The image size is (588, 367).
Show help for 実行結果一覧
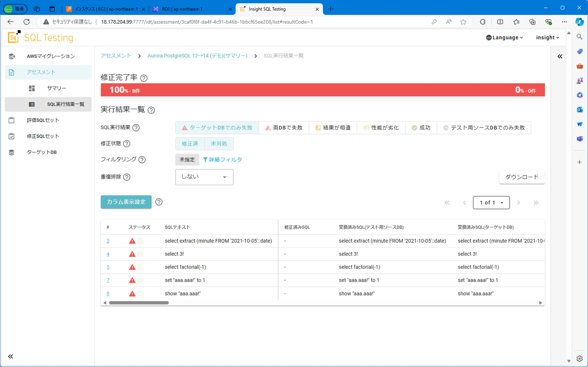point(151,110)
